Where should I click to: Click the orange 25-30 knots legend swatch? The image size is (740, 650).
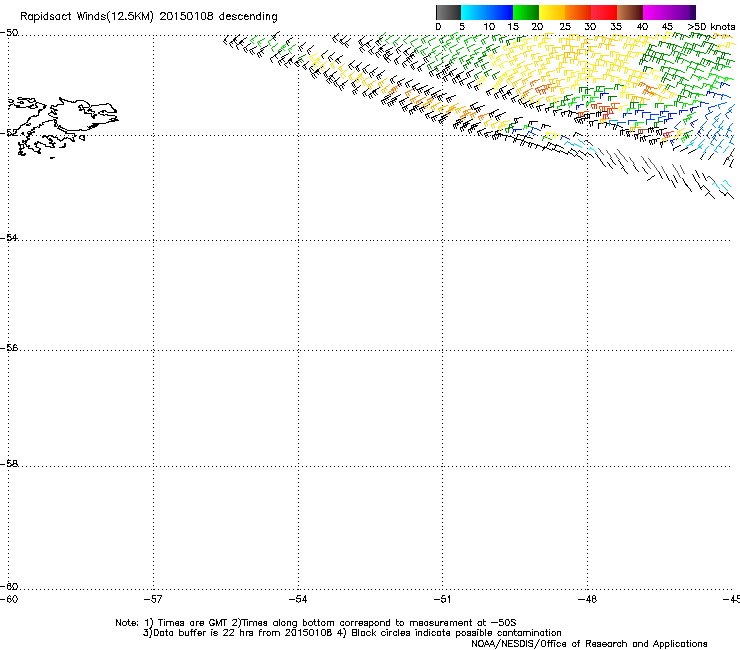[578, 12]
